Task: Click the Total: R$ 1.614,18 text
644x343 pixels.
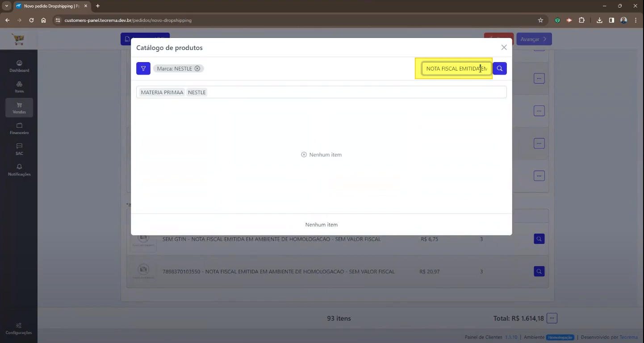Action: coord(519,318)
